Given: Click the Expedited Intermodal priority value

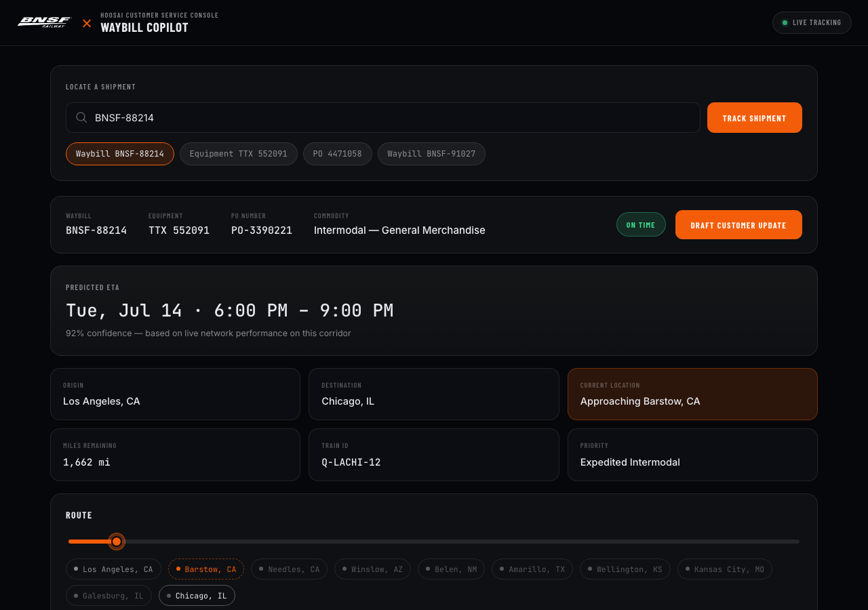Looking at the screenshot, I should pyautogui.click(x=630, y=462).
